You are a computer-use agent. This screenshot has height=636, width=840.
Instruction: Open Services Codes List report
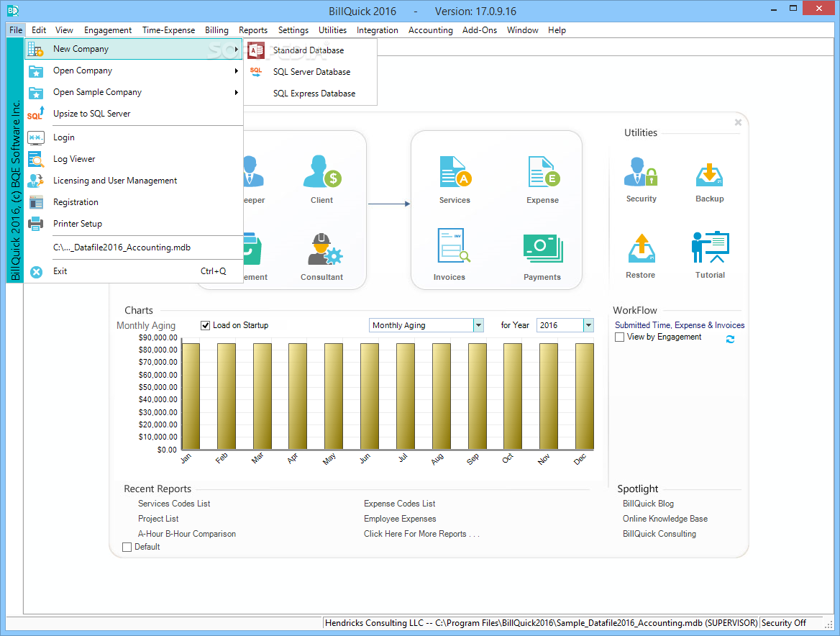point(174,504)
